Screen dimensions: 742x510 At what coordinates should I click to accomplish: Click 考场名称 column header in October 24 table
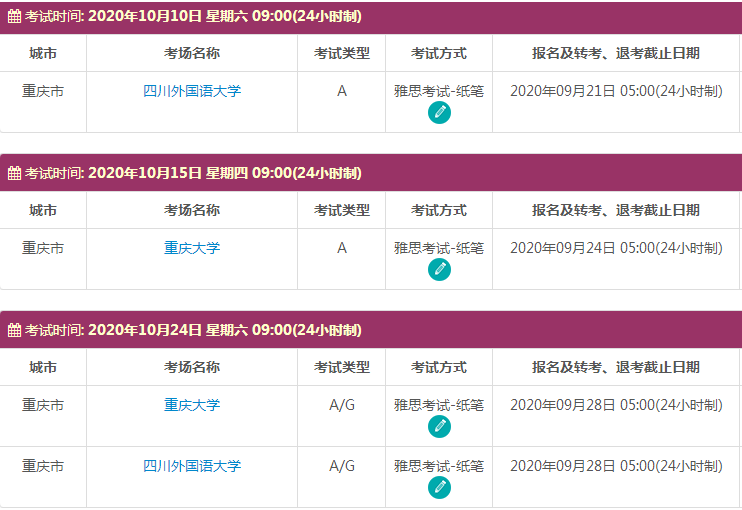click(192, 367)
